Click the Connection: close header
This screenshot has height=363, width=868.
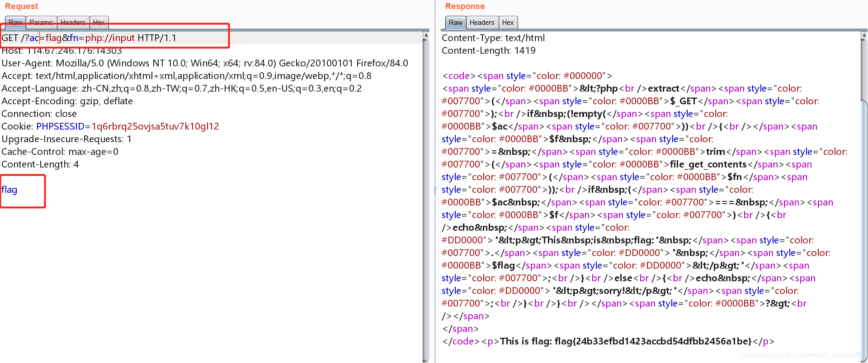pyautogui.click(x=39, y=114)
